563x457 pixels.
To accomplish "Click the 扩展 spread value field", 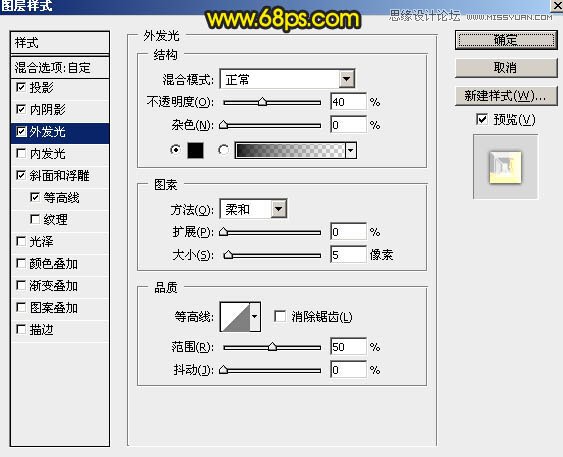I will coord(348,232).
